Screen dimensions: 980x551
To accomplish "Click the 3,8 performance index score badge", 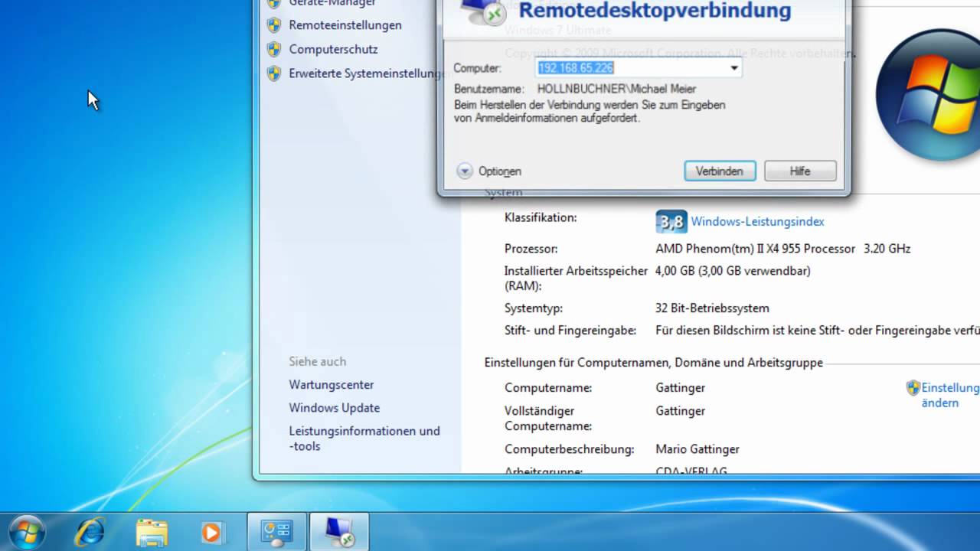I will (671, 222).
